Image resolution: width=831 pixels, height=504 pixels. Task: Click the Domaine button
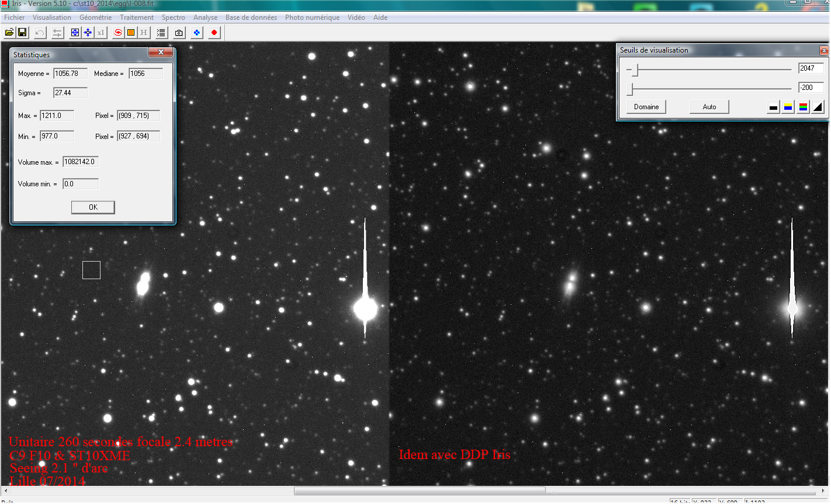click(x=646, y=107)
